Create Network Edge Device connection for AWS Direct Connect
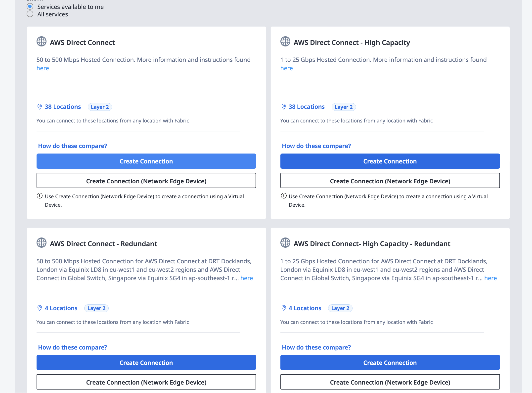The width and height of the screenshot is (532, 393). [x=146, y=181]
